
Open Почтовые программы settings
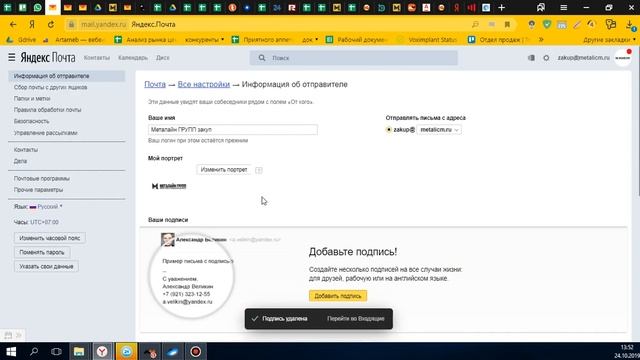click(x=42, y=178)
